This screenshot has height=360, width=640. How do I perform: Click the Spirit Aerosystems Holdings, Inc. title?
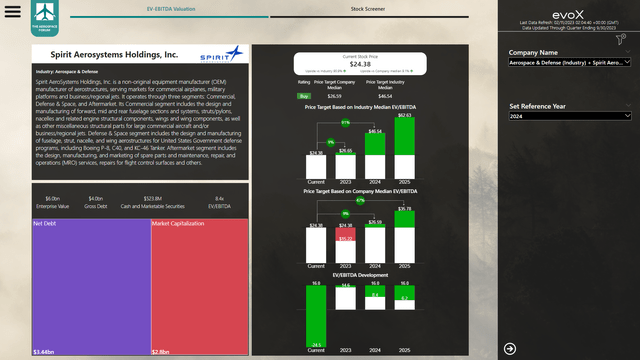[x=114, y=55]
